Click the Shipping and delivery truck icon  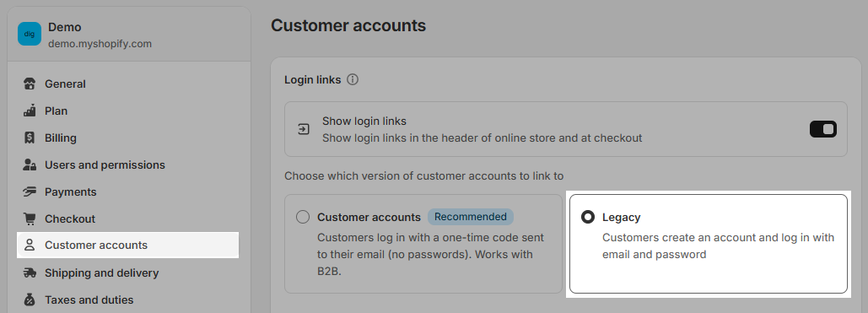[30, 273]
